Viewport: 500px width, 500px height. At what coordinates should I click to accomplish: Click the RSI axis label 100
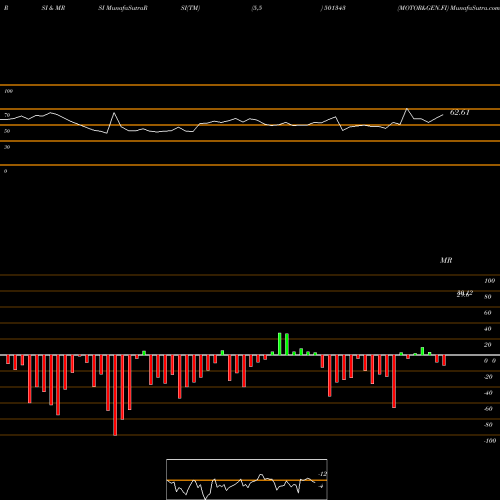[8, 91]
